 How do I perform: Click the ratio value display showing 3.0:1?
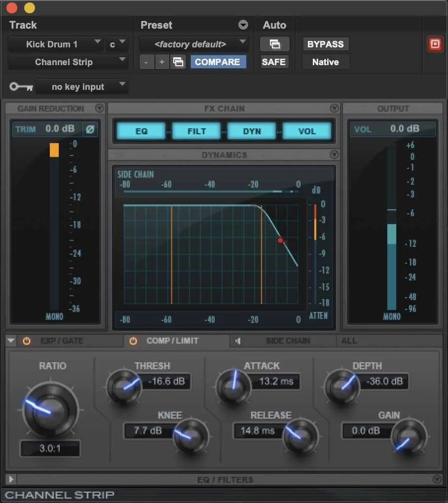(50, 449)
